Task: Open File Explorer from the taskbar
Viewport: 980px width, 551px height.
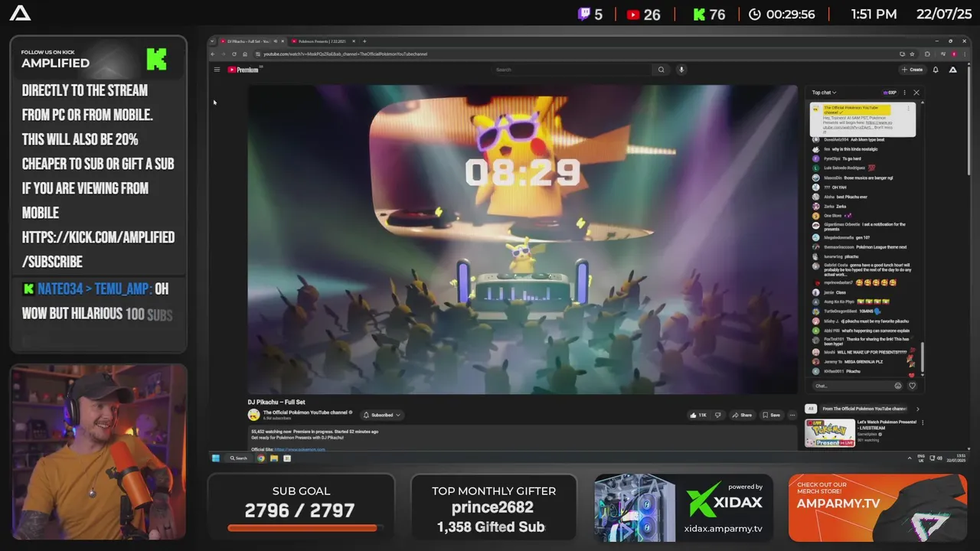Action: 274,458
